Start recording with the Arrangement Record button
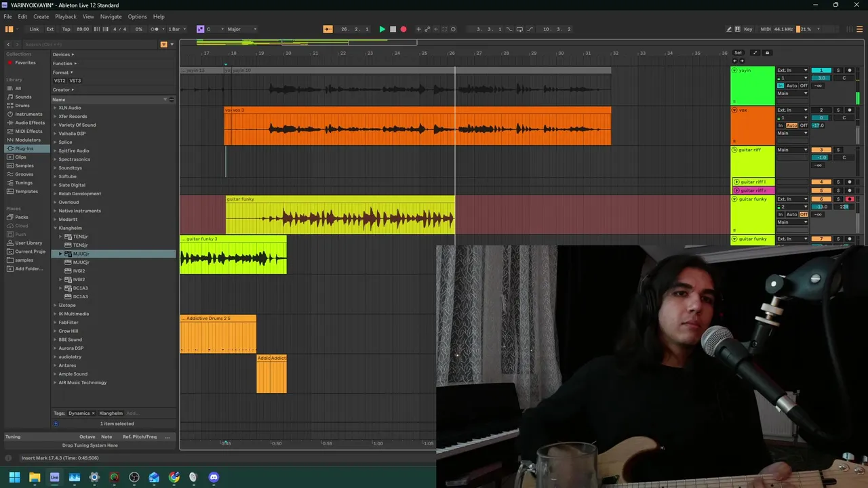 (403, 29)
